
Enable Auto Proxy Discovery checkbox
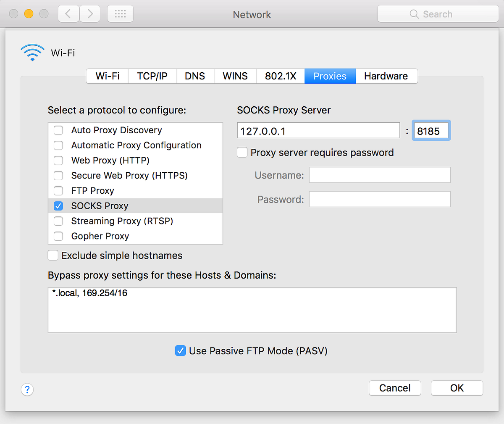(58, 130)
